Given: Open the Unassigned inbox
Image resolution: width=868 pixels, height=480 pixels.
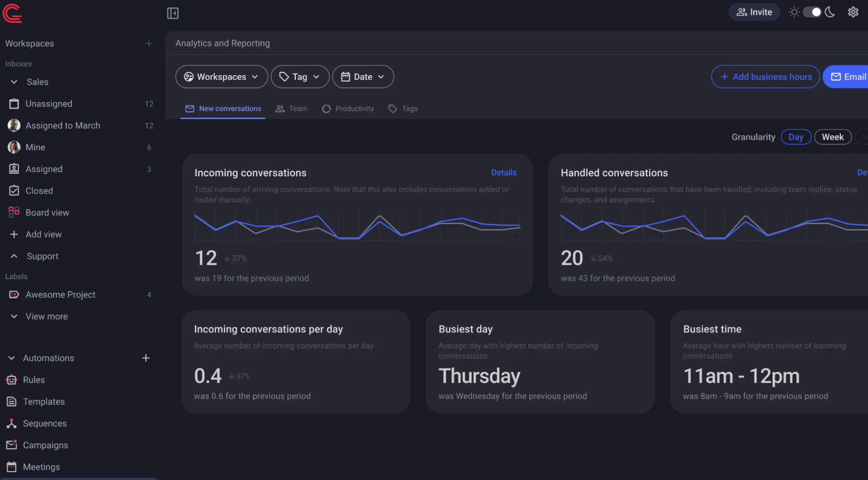Looking at the screenshot, I should [49, 103].
